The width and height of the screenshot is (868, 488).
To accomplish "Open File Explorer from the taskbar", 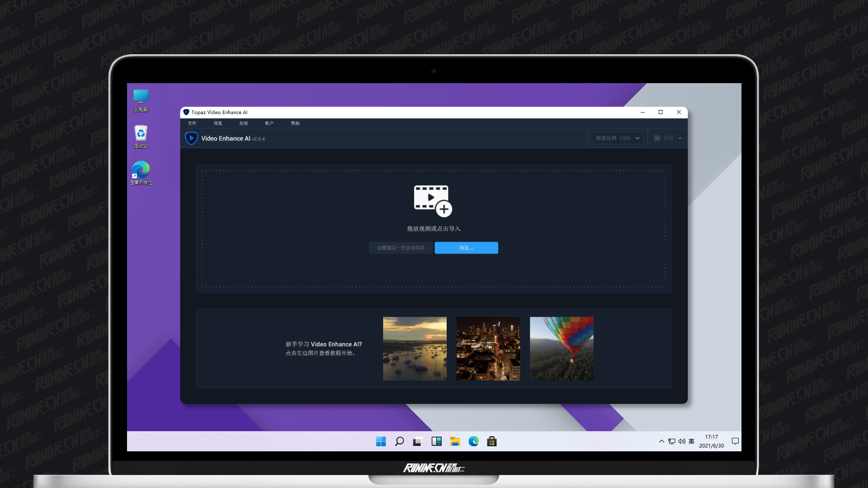I will [x=455, y=442].
